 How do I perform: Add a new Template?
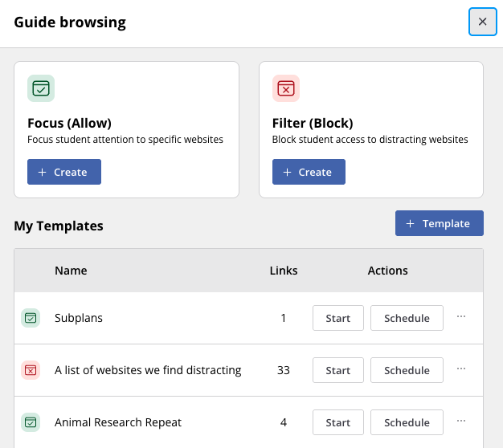[x=440, y=223]
